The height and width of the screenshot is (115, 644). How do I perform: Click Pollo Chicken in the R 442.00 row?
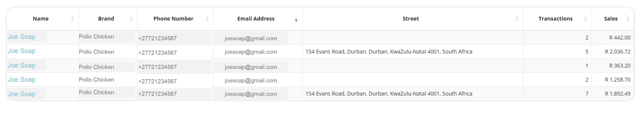point(97,37)
